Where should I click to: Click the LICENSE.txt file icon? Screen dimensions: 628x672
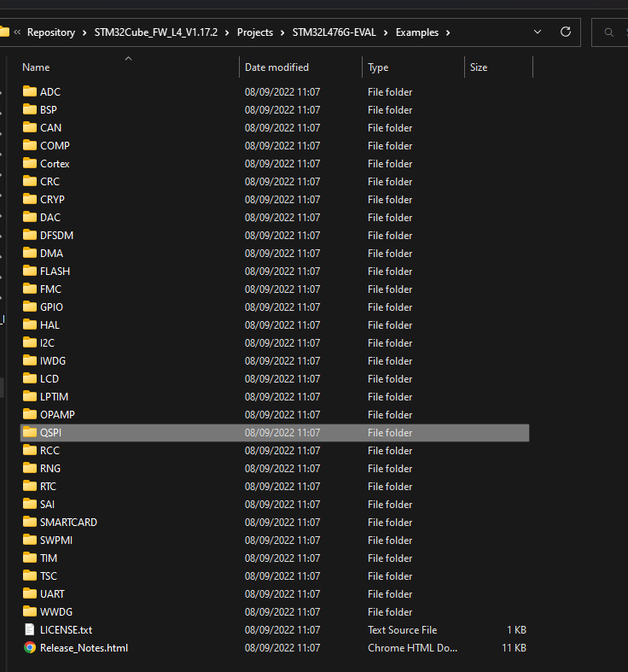(30, 629)
